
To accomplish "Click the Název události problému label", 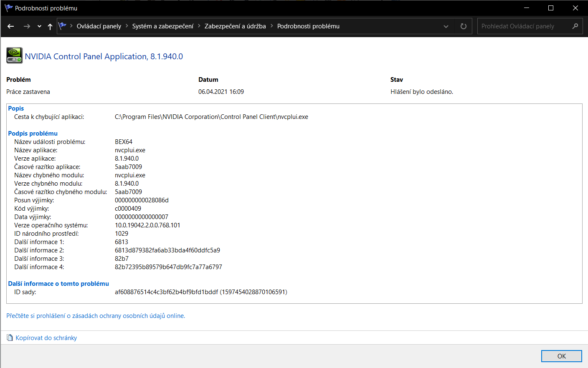I will (x=50, y=142).
